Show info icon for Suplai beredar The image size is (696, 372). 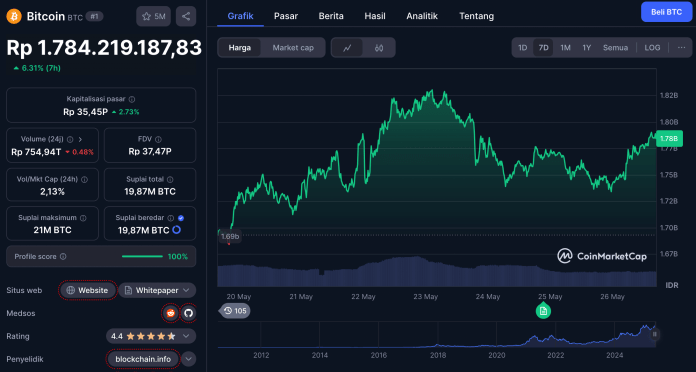170,218
